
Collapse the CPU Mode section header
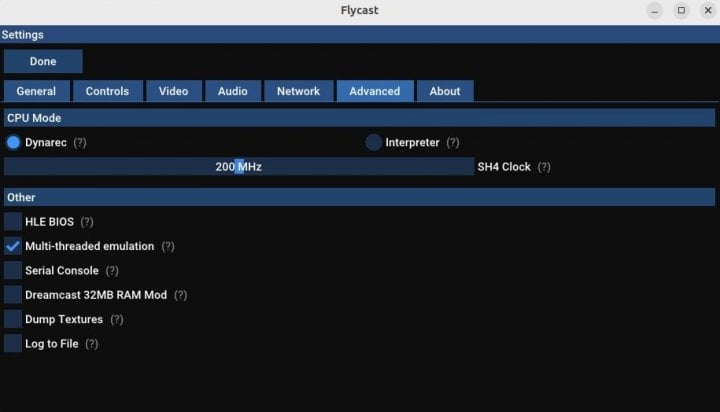[x=359, y=118]
